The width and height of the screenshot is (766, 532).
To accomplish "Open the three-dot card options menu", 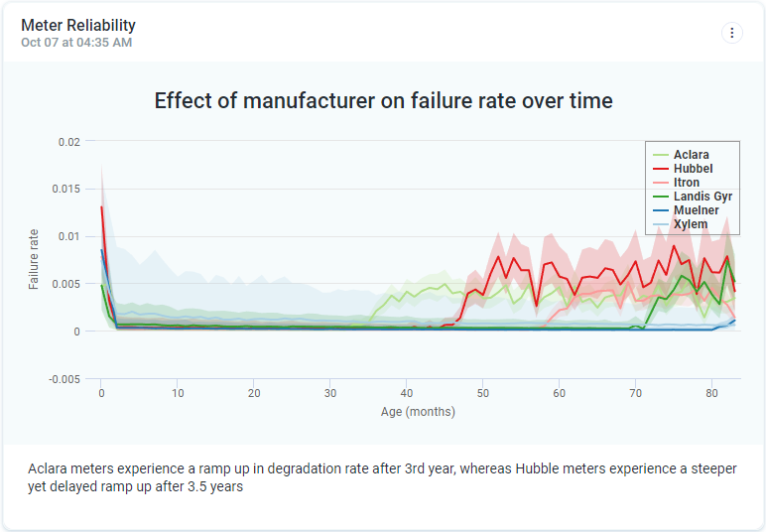I will [x=731, y=33].
